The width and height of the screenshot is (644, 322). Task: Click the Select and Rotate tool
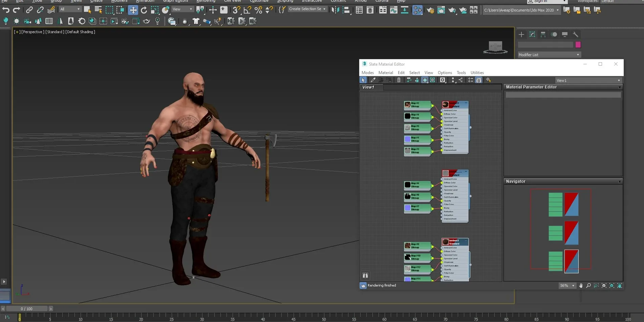coord(144,10)
